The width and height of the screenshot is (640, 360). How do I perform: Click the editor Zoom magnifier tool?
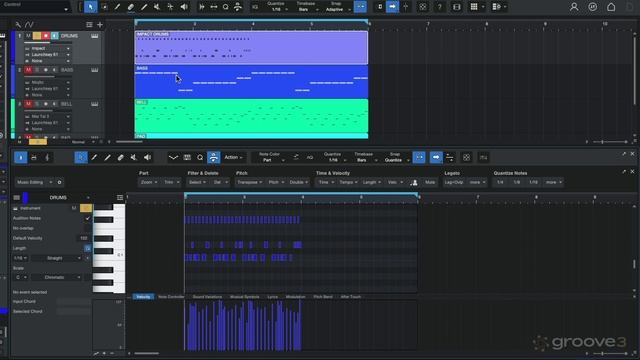[x=200, y=158]
